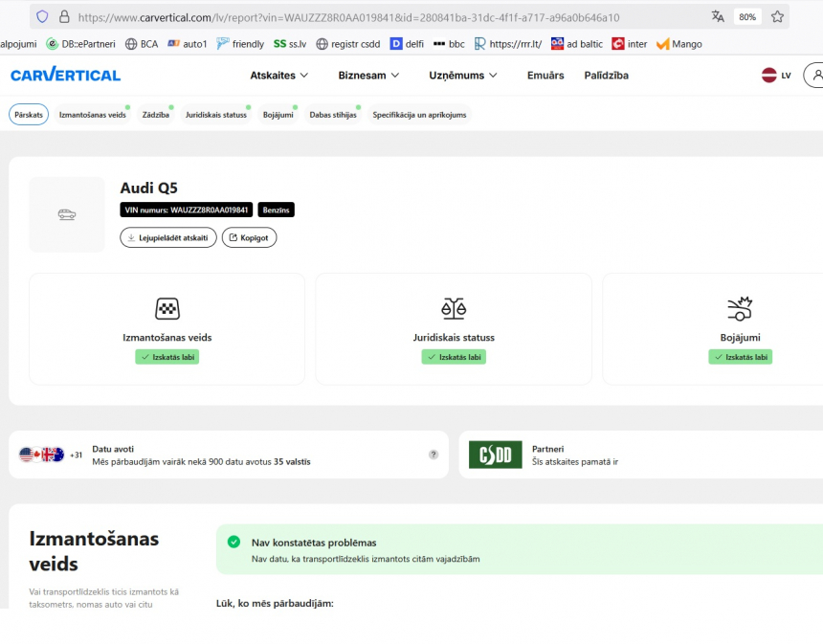Screen dimensions: 823x644
Task: Click the crashed car Bojājumi icon
Action: [x=740, y=309]
